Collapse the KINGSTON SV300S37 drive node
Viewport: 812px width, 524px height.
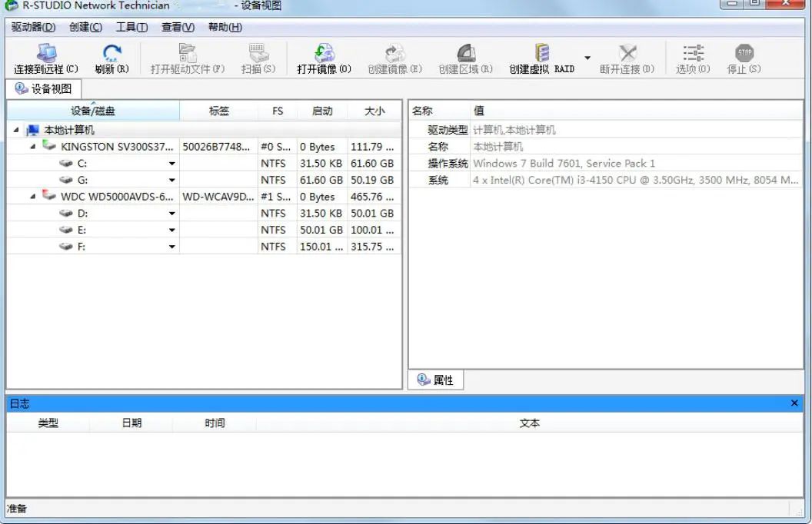point(32,147)
